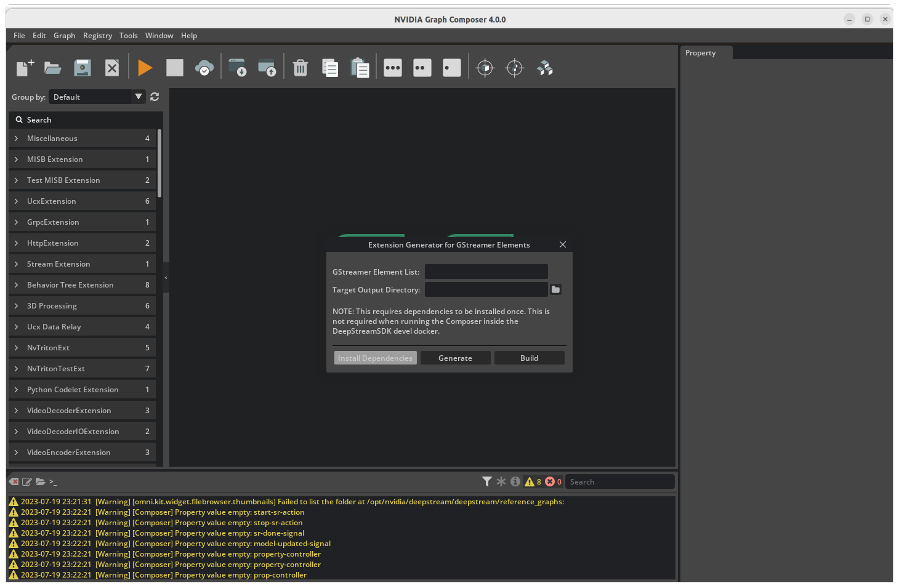Click the new graph file icon
The width and height of the screenshot is (899, 588).
point(25,68)
